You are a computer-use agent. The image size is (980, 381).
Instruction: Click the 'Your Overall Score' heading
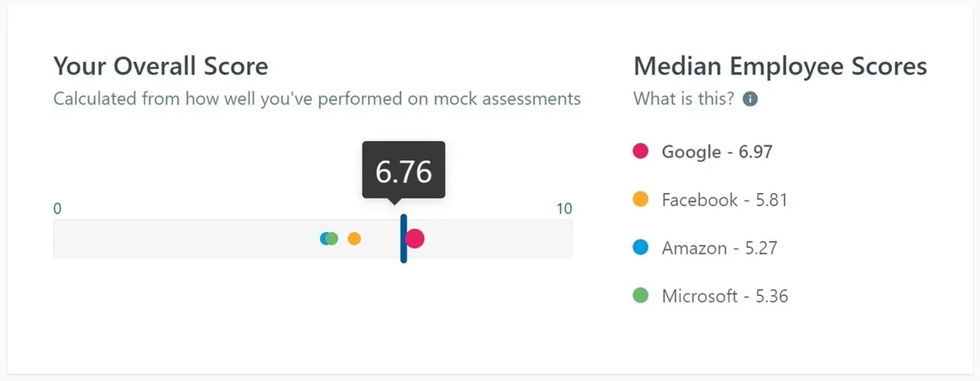point(161,65)
